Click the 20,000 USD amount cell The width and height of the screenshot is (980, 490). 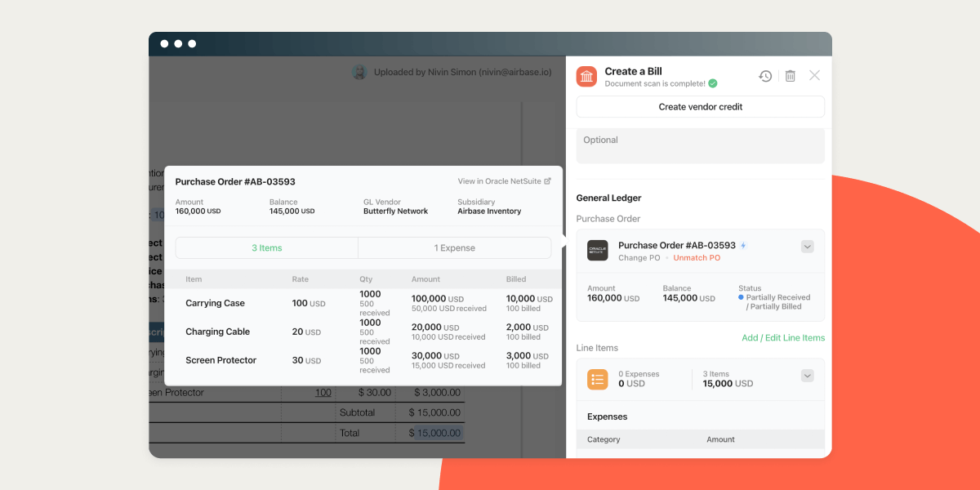coord(434,327)
